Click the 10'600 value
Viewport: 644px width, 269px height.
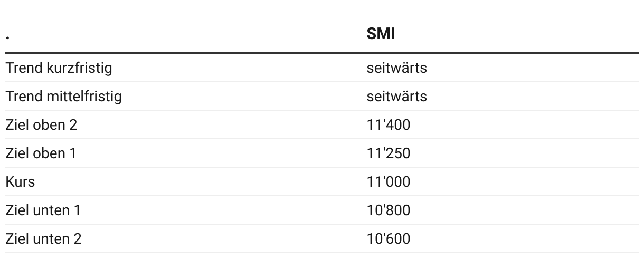tap(388, 239)
